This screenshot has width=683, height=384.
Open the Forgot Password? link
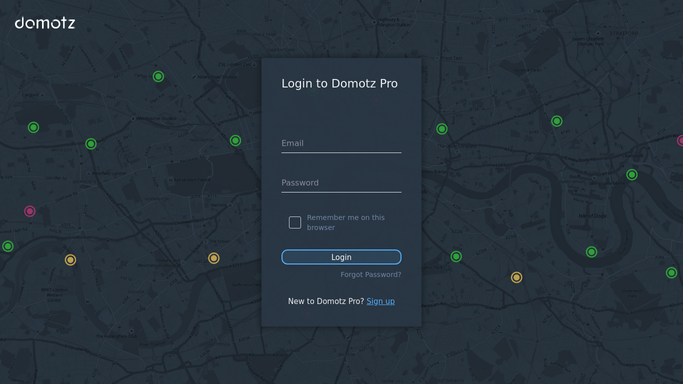(x=371, y=275)
